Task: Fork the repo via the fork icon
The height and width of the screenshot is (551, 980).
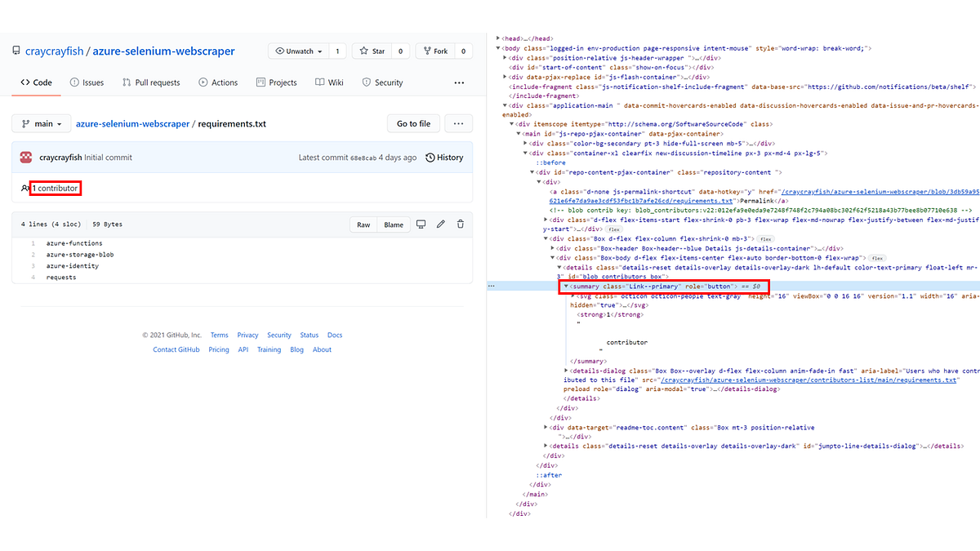Action: pos(429,51)
